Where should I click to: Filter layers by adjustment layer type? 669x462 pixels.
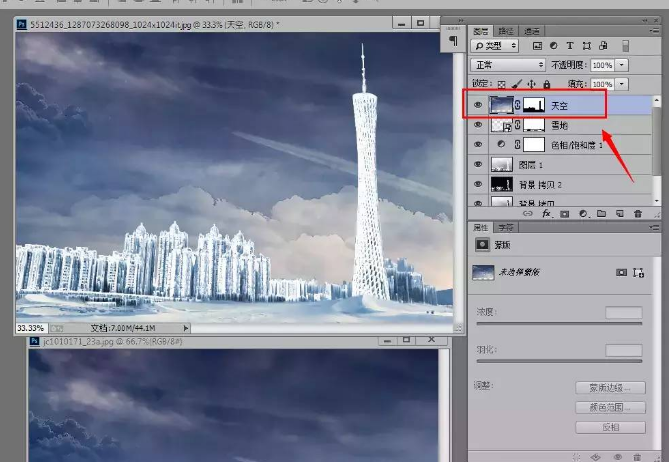coord(553,46)
